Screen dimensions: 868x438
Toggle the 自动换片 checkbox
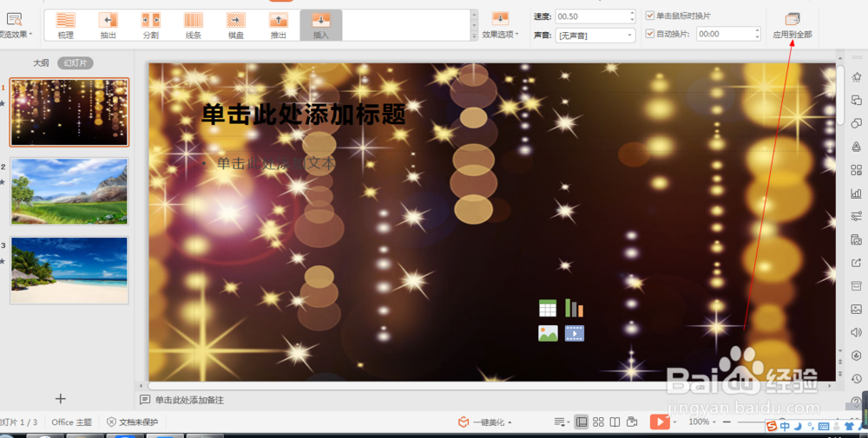click(650, 34)
